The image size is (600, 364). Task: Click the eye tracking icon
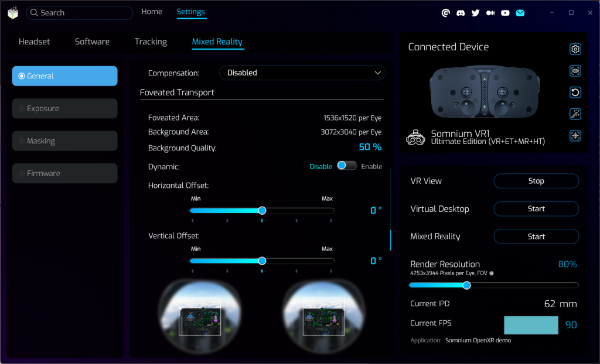tap(575, 71)
